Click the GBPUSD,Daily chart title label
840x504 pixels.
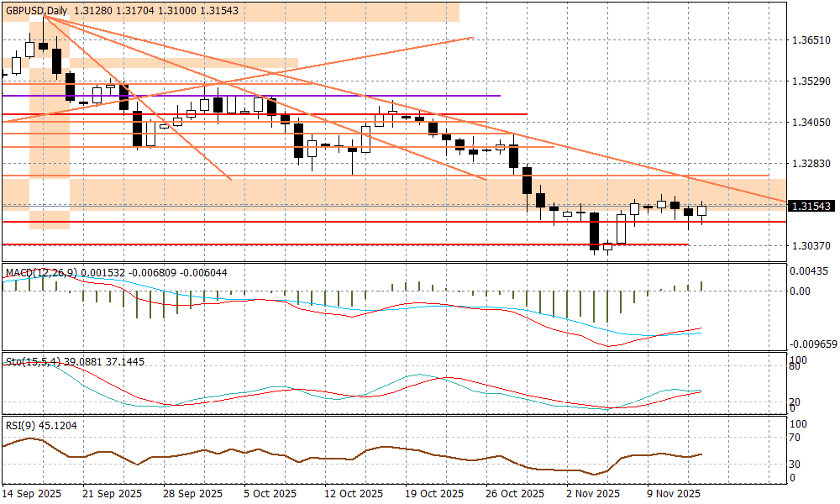[x=35, y=10]
